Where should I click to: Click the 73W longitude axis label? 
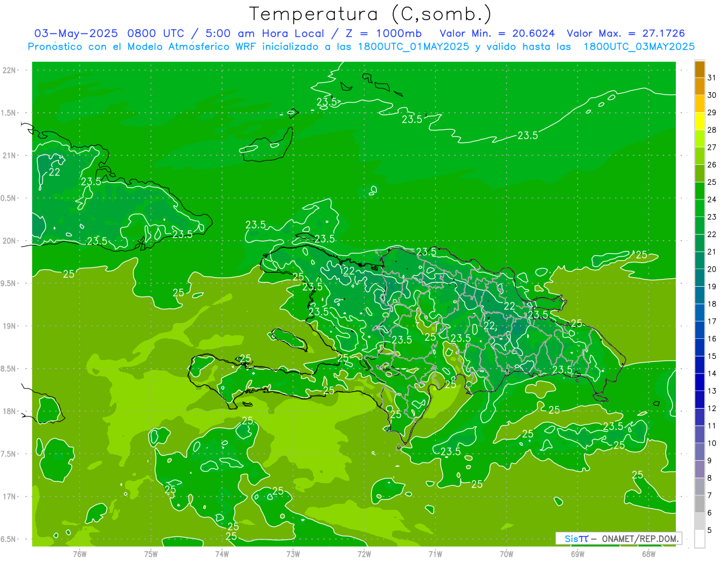click(293, 554)
